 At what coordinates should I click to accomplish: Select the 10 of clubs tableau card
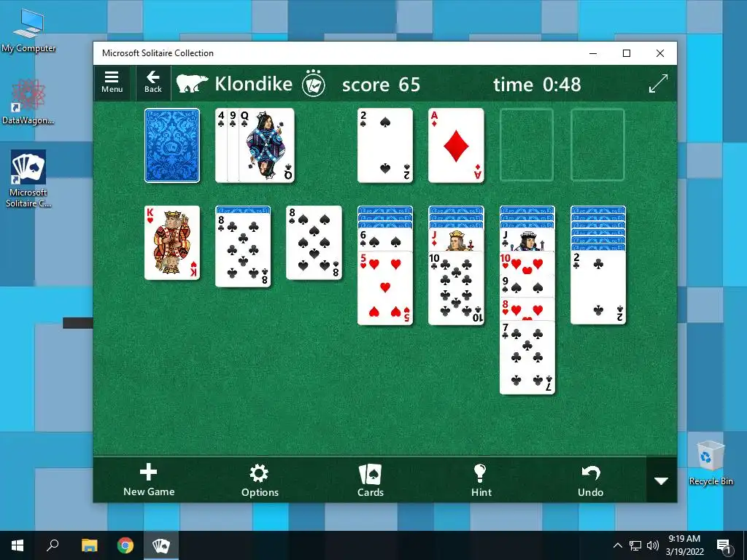[456, 288]
